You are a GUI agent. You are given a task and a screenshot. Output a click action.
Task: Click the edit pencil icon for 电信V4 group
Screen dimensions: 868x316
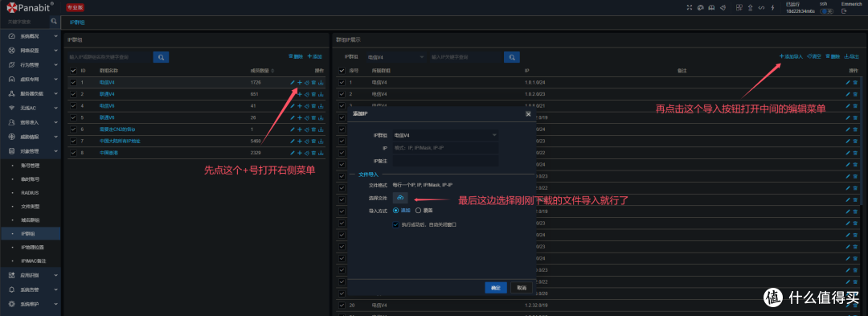[x=293, y=83]
